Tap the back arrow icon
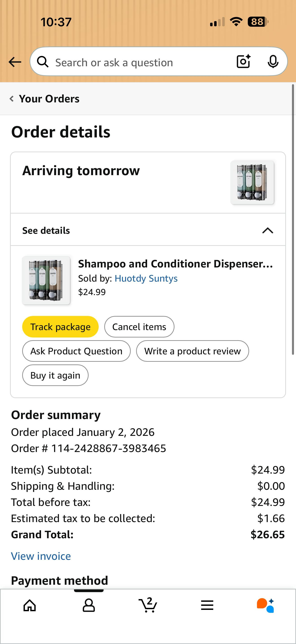Image resolution: width=296 pixels, height=644 pixels. [x=15, y=62]
